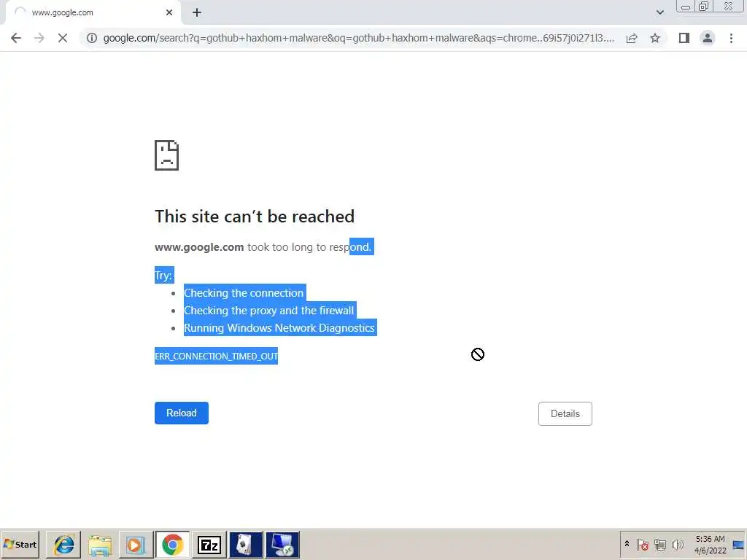Screen dimensions: 747x560
Task: Click the network tray icon
Action: (x=659, y=545)
